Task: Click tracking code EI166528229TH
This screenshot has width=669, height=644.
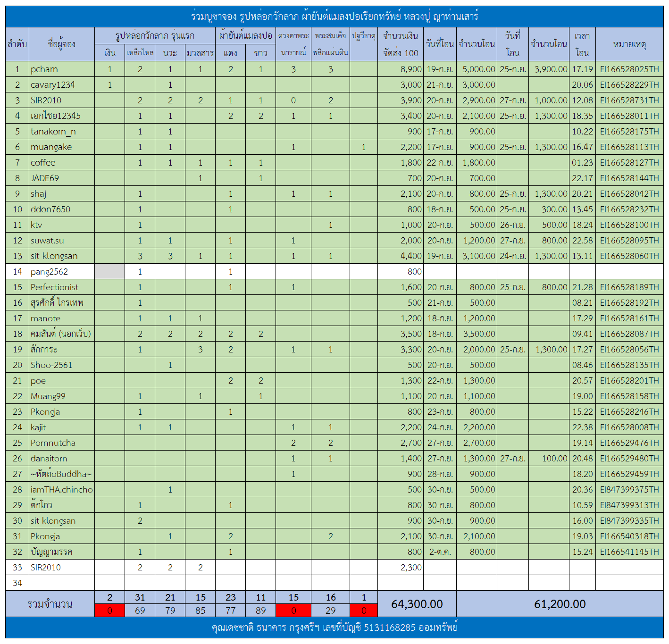Action: coord(629,85)
